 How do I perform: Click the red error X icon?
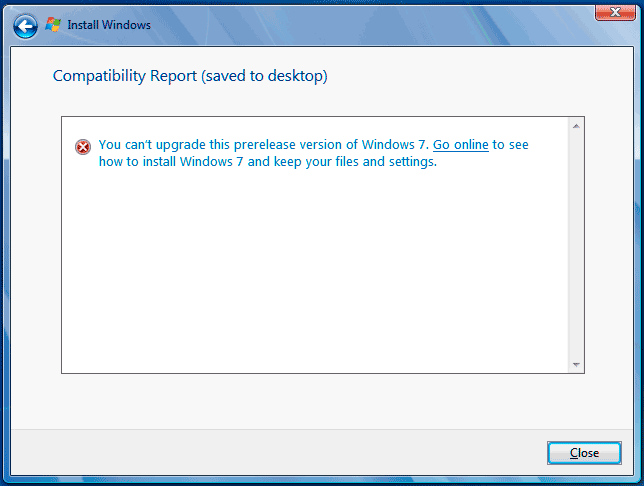[x=83, y=147]
